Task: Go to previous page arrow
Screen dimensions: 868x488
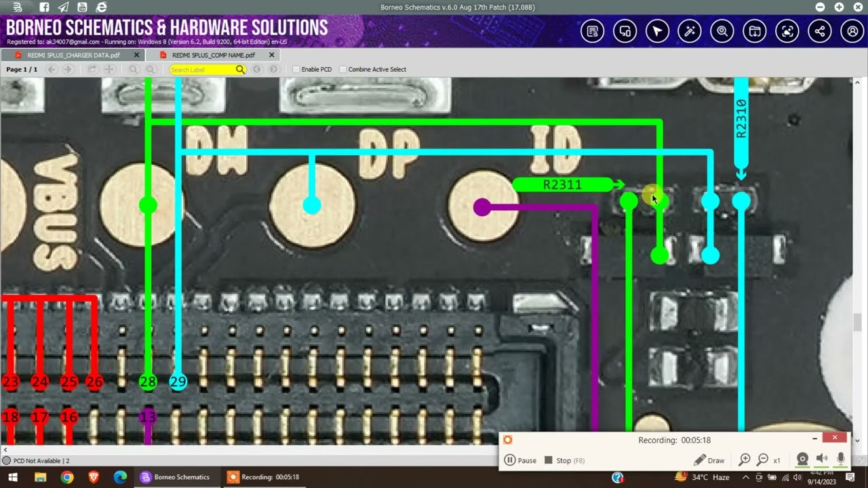Action: point(52,69)
